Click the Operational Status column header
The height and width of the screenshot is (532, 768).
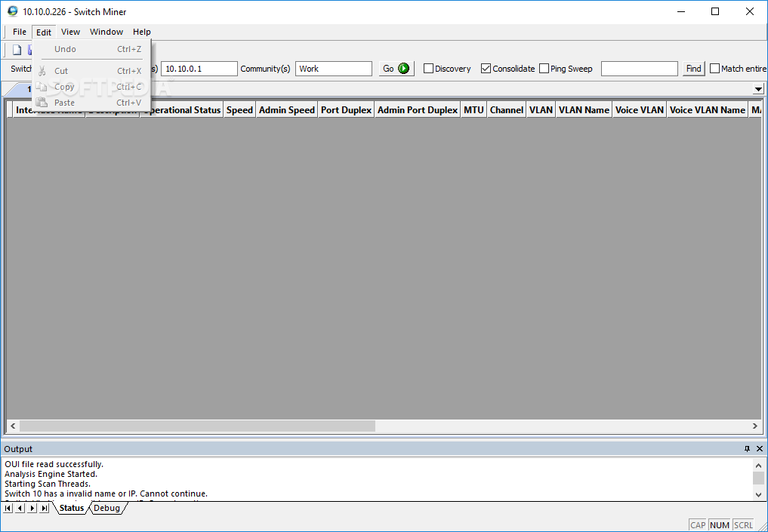182,110
